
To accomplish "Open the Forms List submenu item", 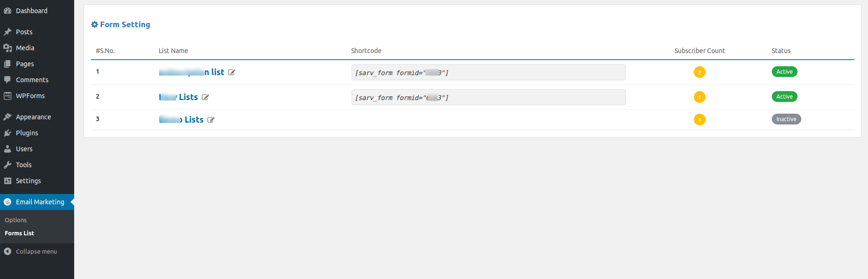I will coord(19,233).
